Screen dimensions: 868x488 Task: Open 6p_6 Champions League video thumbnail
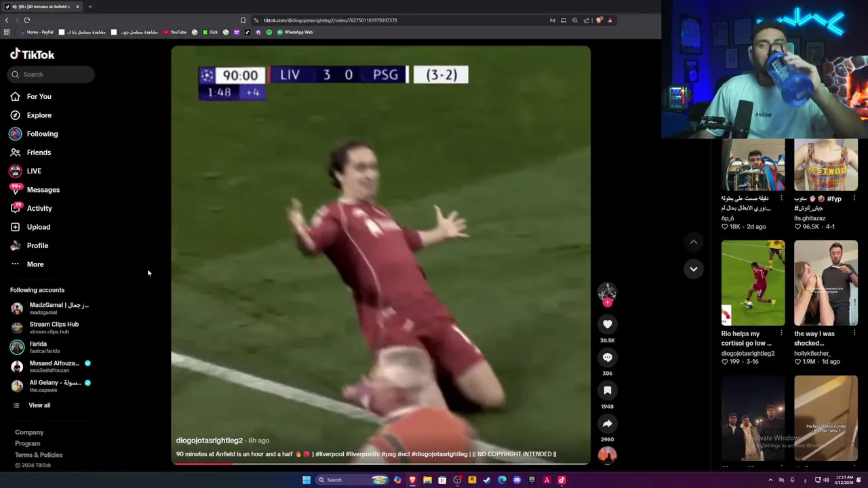tap(753, 165)
